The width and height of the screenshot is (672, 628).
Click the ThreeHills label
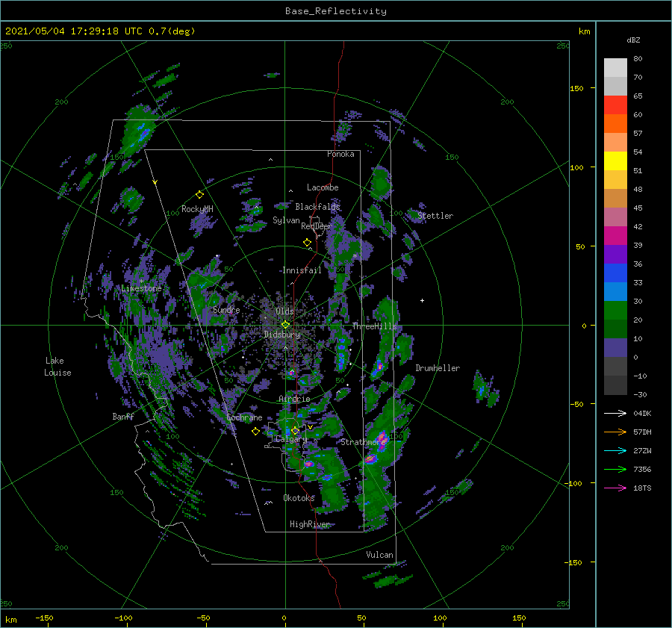coord(374,326)
